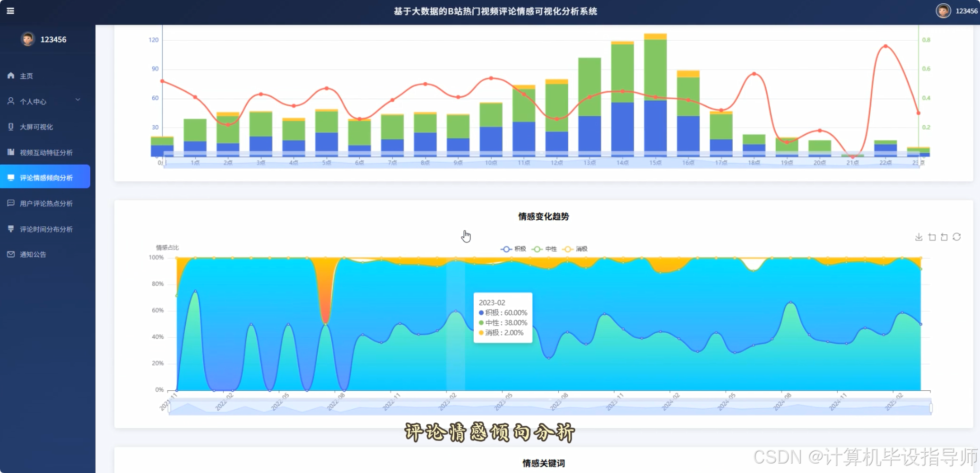The width and height of the screenshot is (980, 473).
Task: Open 通知公告 via the envelope icon
Action: 10,254
